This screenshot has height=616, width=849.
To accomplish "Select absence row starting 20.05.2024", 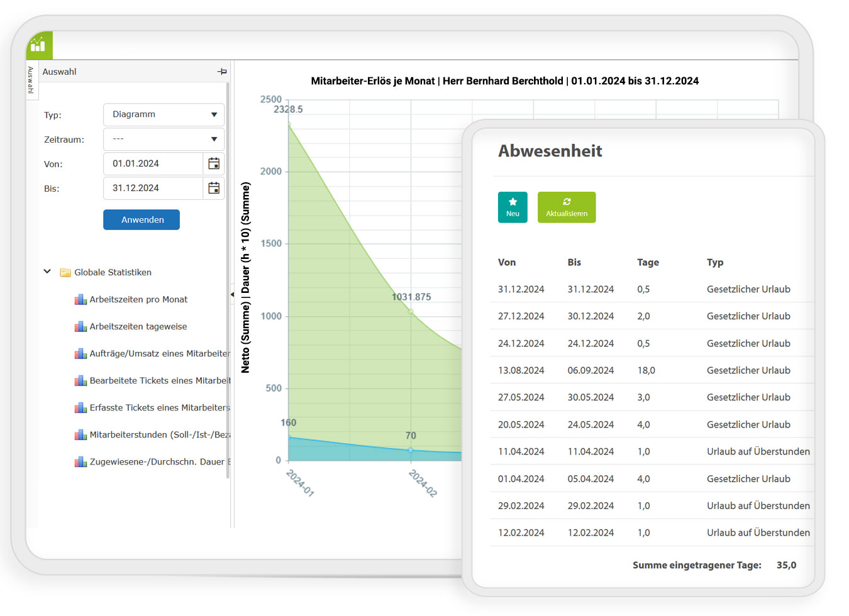I will click(652, 424).
